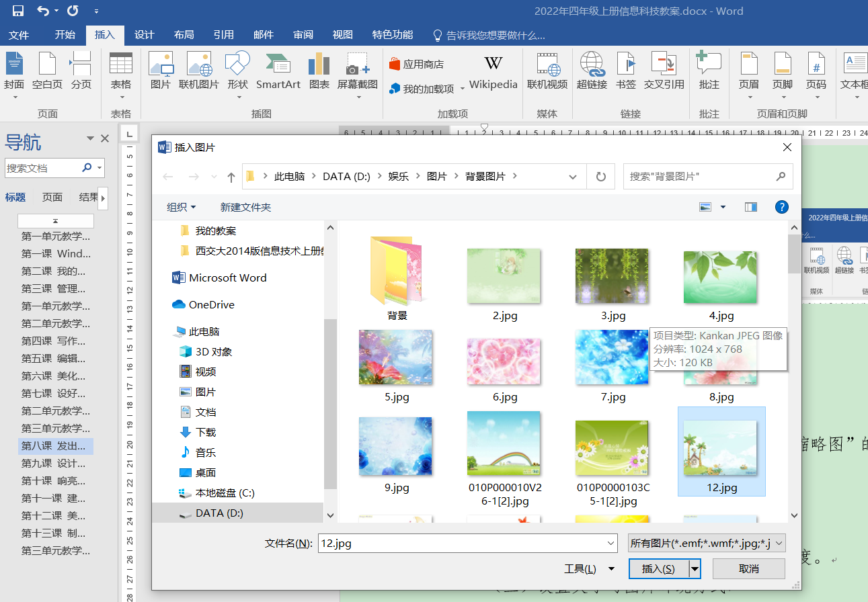Screen dimensions: 868x602
Task: Expand the Insert (插入) button arrow
Action: pos(695,569)
